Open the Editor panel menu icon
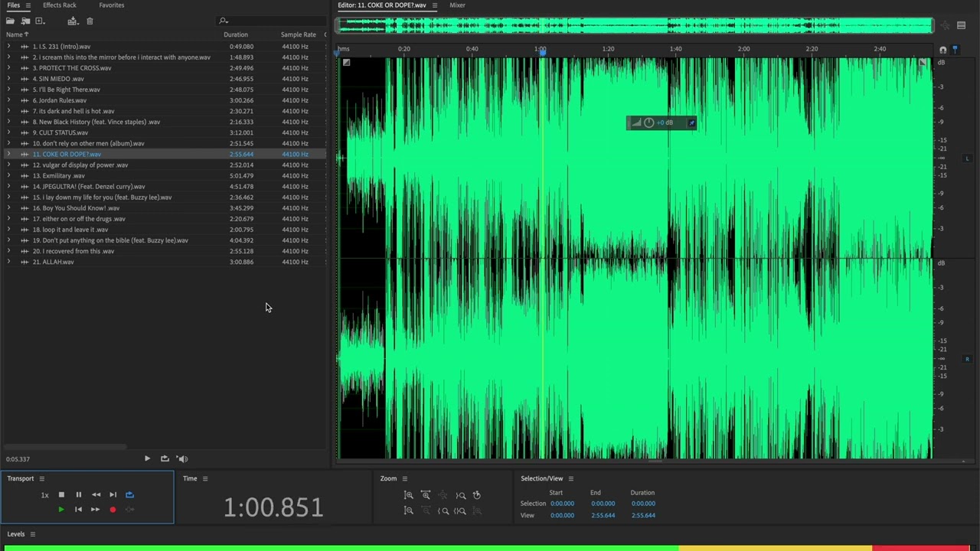 click(434, 5)
